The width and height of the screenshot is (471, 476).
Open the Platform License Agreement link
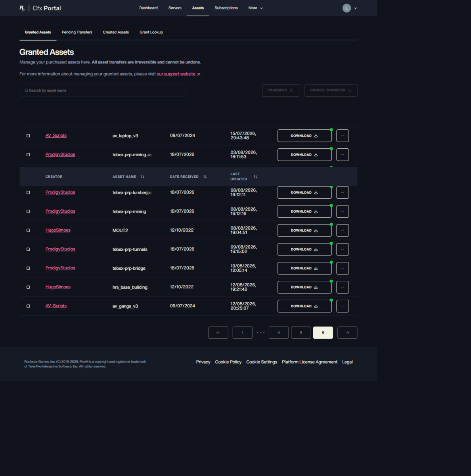coord(310,362)
